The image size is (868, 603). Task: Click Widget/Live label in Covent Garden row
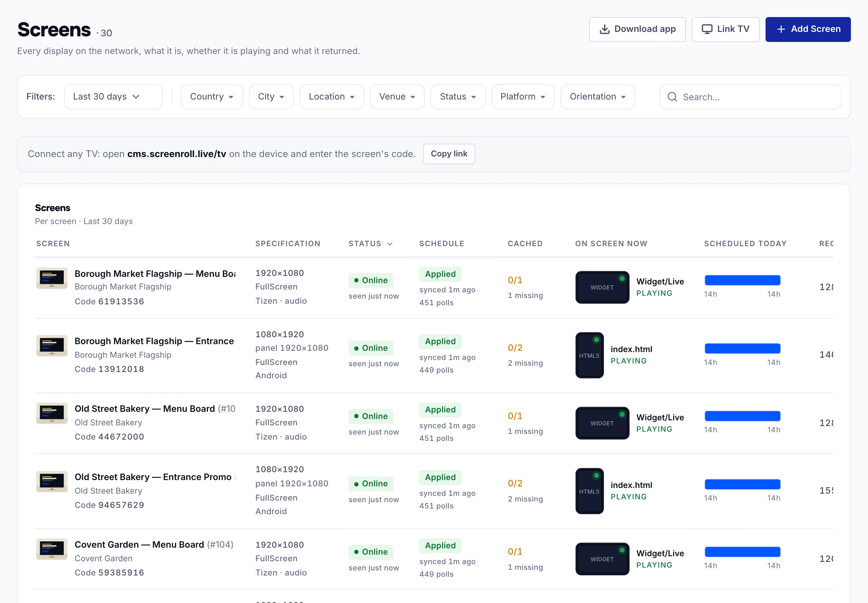(660, 553)
